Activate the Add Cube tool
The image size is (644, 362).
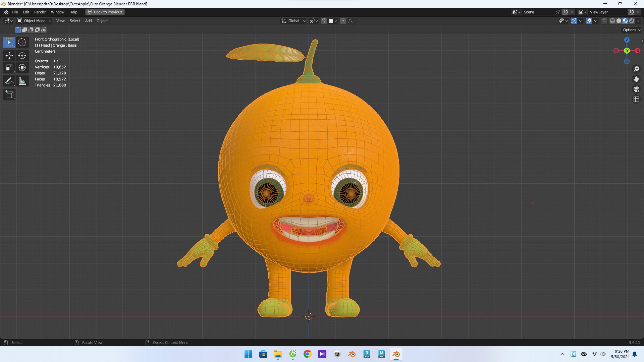click(9, 95)
